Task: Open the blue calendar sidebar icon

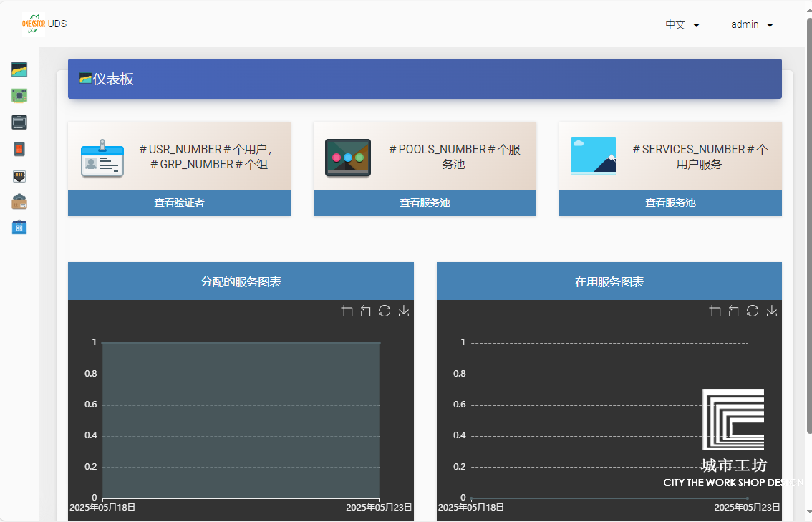Action: pyautogui.click(x=19, y=228)
